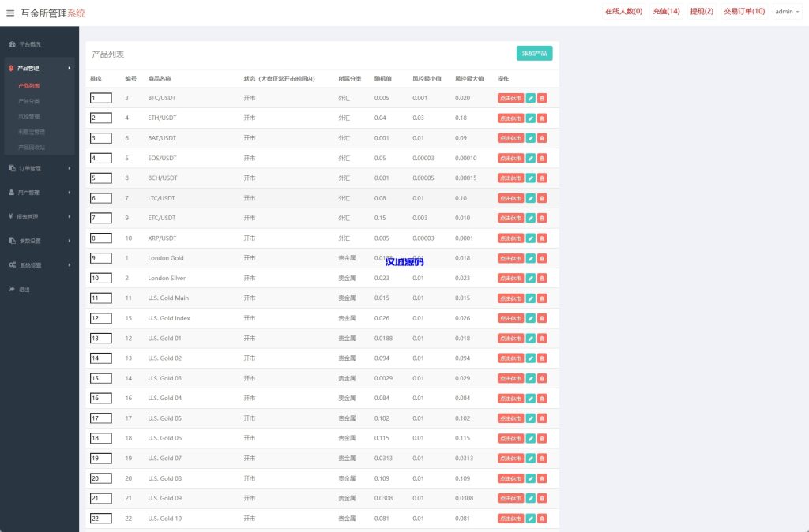Click the trash icon for U.S. Gold 10
Screen dimensions: 809x532
tap(542, 519)
